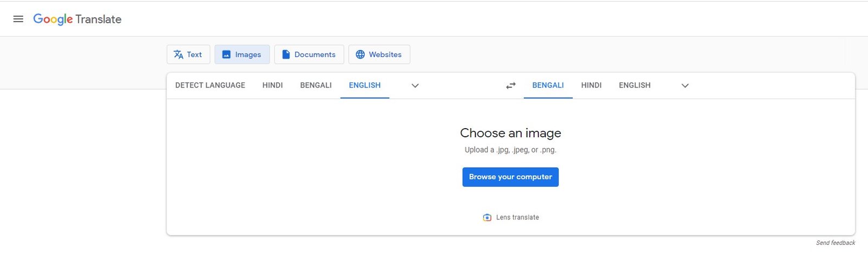Open the Documents translation tab
This screenshot has width=868, height=260.
pyautogui.click(x=309, y=54)
